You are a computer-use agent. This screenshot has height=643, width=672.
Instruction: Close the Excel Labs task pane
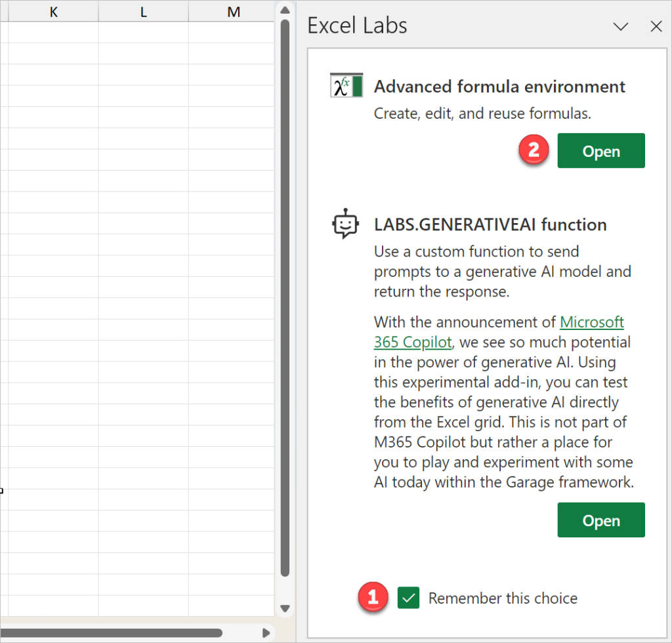pyautogui.click(x=656, y=26)
